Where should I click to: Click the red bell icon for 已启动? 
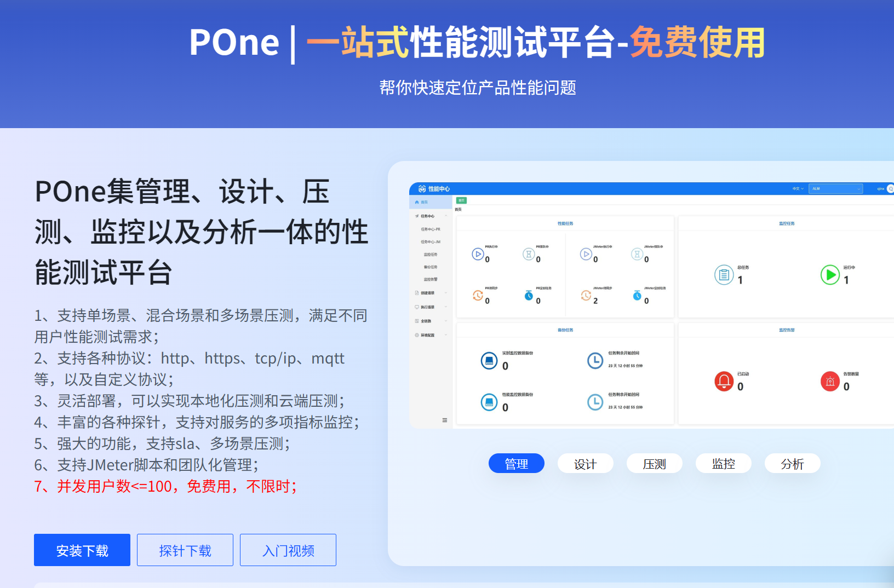(724, 381)
